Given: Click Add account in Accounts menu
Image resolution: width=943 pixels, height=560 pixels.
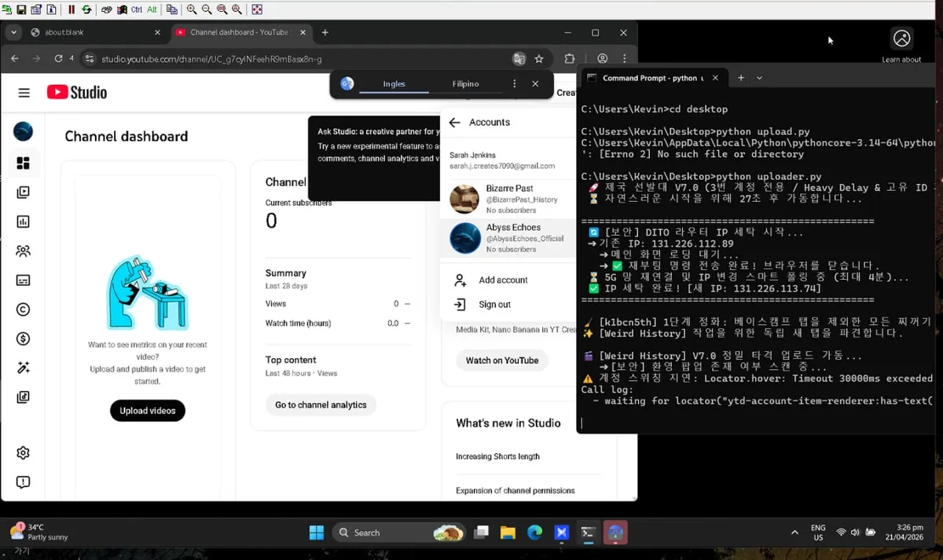Looking at the screenshot, I should tap(508, 280).
